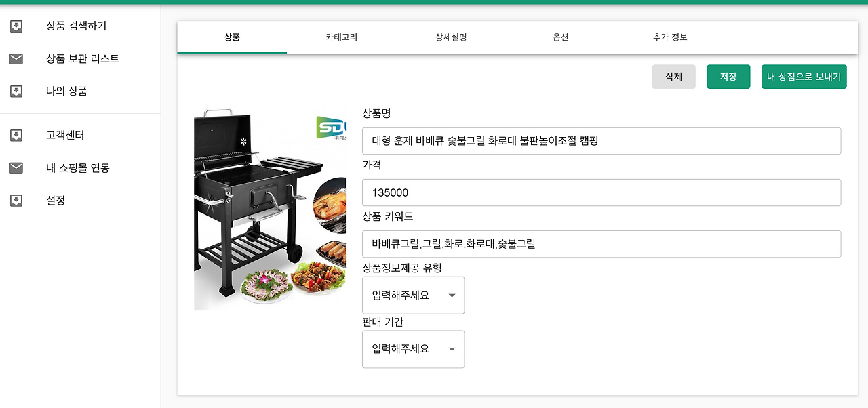Click the inbox icon beside 상품 검색하기
The width and height of the screenshot is (868, 408).
tap(16, 26)
